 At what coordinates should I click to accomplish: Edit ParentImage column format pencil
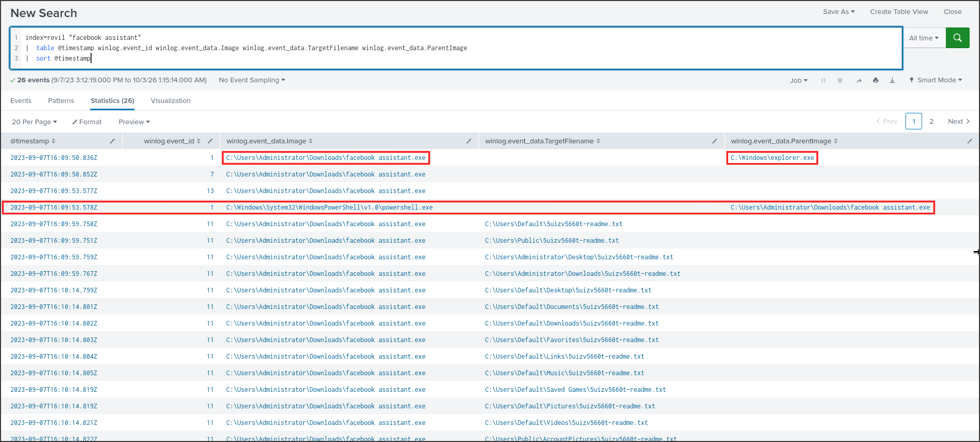(970, 141)
